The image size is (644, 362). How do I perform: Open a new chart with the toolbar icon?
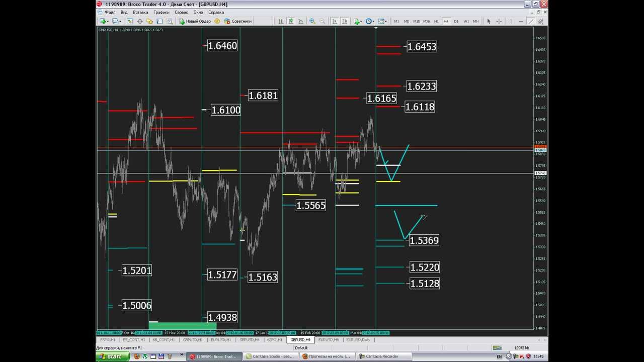103,21
